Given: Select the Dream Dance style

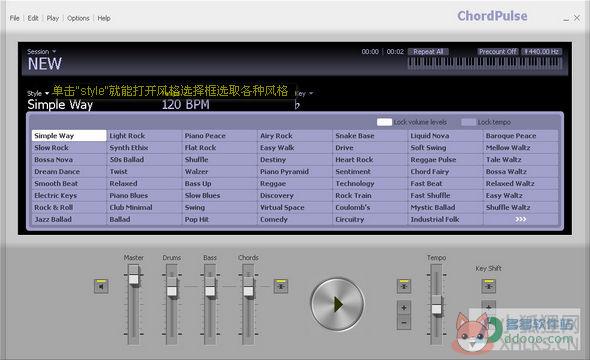Looking at the screenshot, I should point(69,172).
